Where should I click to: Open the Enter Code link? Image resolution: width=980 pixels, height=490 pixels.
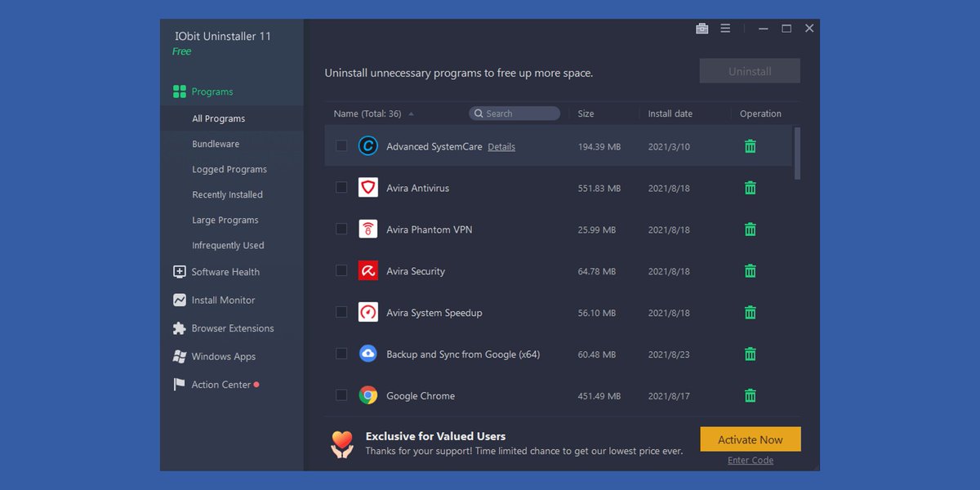tap(751, 461)
